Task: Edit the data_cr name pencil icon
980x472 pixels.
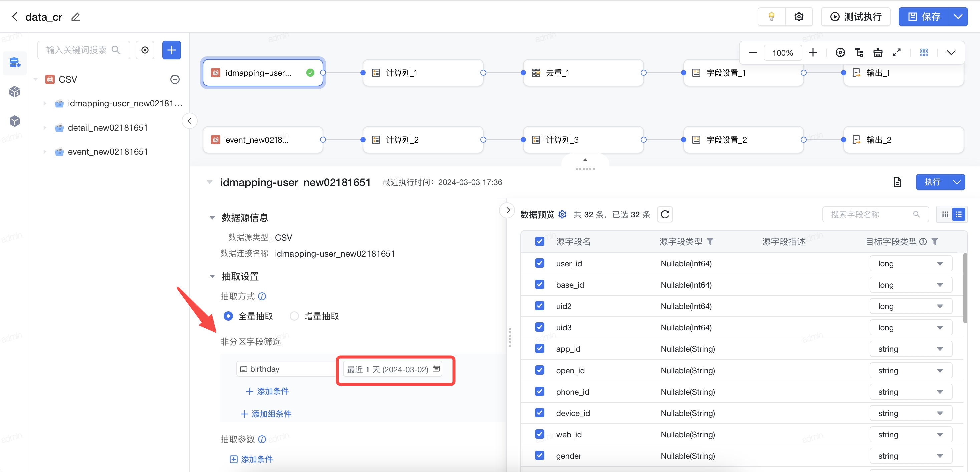Action: tap(76, 17)
